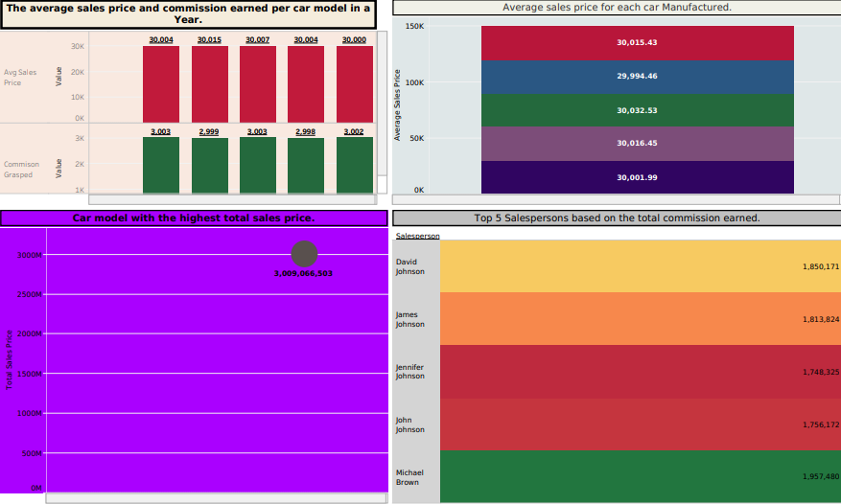Click the red bar with value 30,000

pos(354,83)
